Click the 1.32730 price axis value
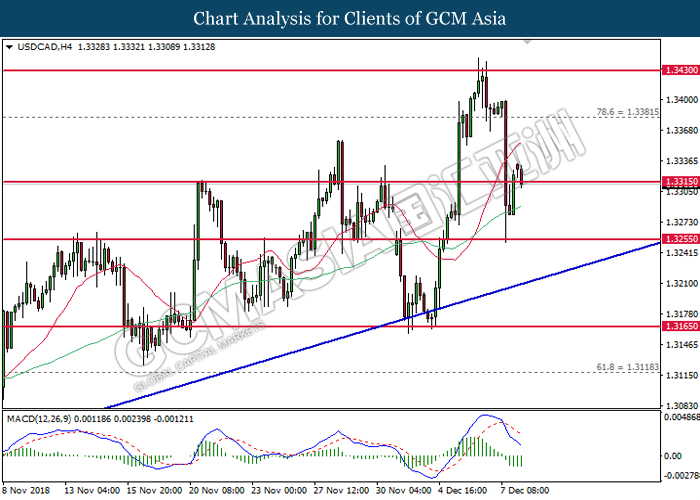 pos(682,222)
